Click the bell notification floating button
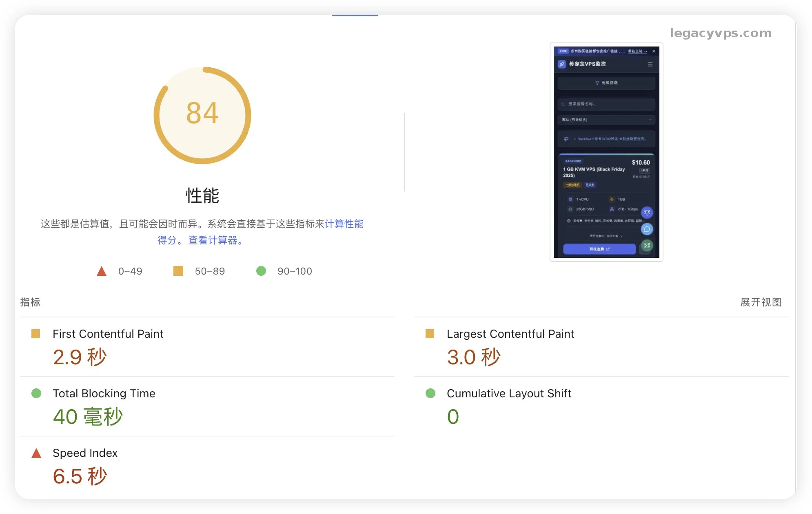The height and width of the screenshot is (514, 812). pyautogui.click(x=647, y=212)
